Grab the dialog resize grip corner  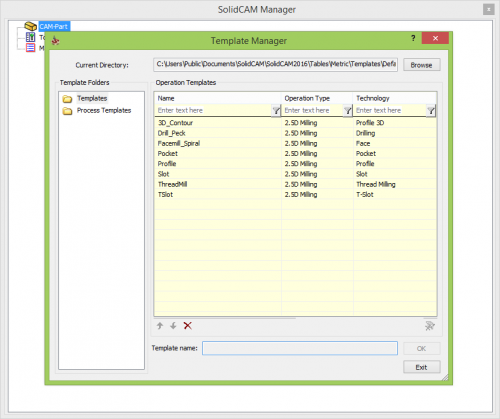[445, 377]
